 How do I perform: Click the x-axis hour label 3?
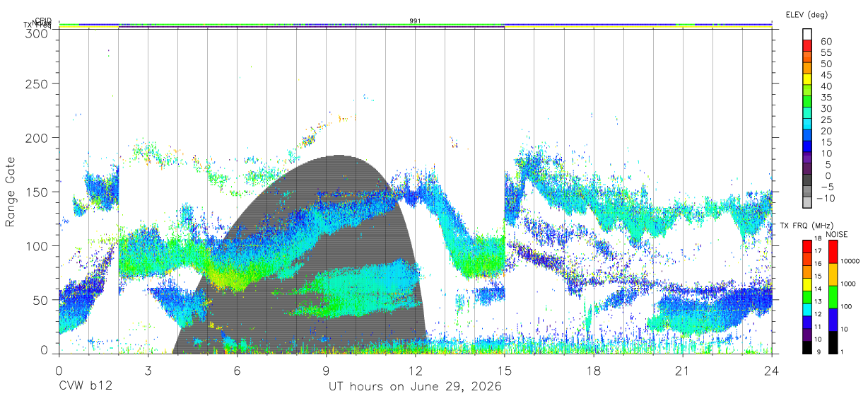tap(148, 369)
